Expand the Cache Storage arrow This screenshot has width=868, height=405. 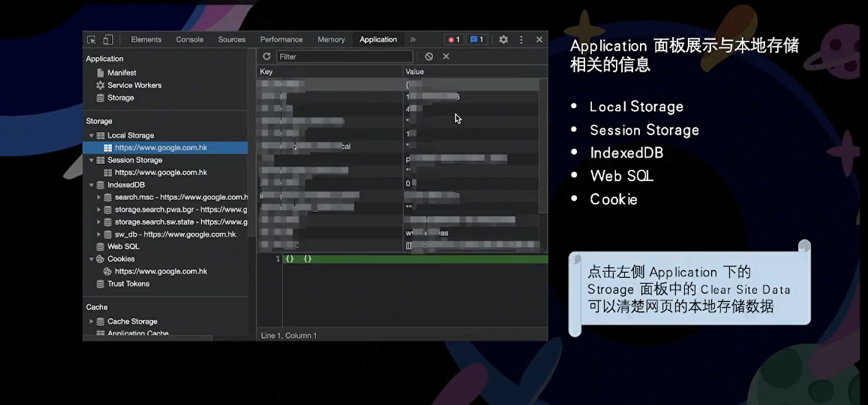(x=91, y=321)
